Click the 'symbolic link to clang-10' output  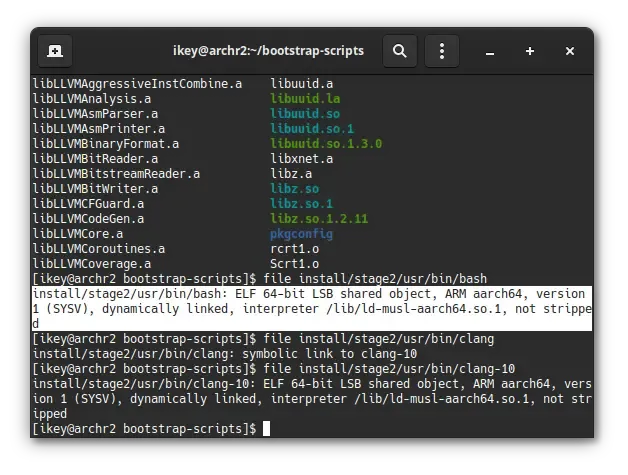[x=330, y=354]
